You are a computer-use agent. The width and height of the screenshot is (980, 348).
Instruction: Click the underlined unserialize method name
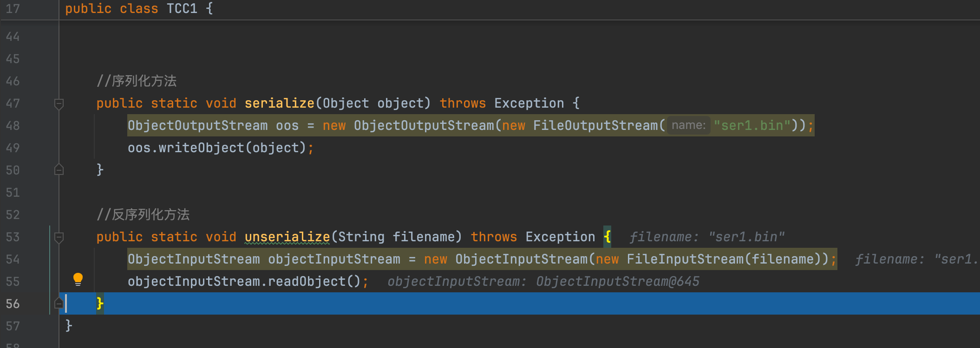click(287, 237)
